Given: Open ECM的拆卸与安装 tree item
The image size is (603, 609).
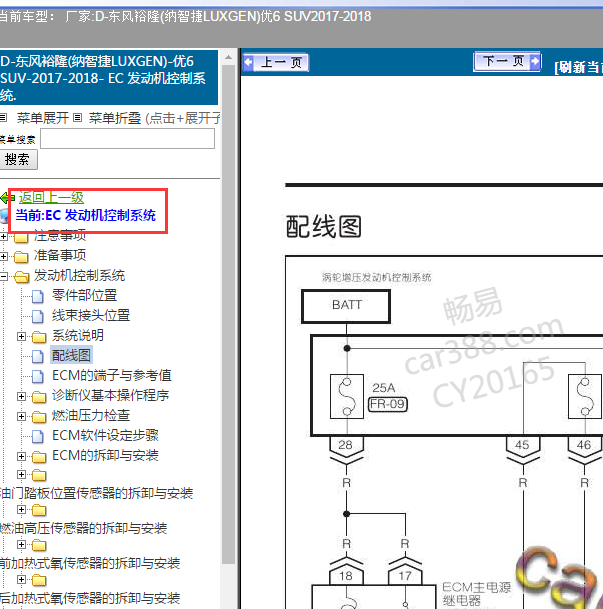Looking at the screenshot, I should click(105, 455).
